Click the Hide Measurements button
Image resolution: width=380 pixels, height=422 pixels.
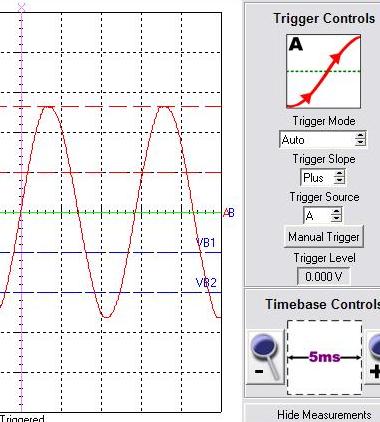324,415
